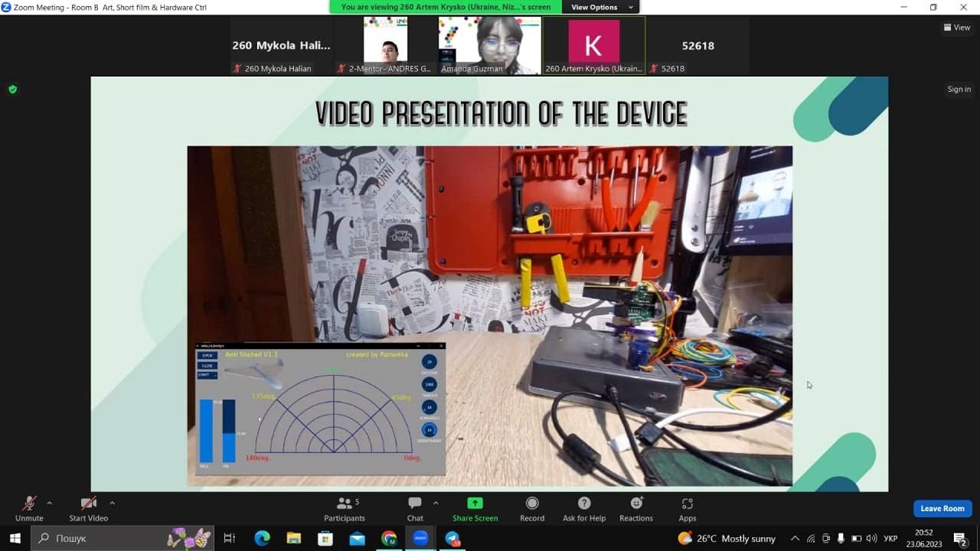Image resolution: width=980 pixels, height=551 pixels.
Task: Click the Sign in link
Action: pyautogui.click(x=959, y=89)
